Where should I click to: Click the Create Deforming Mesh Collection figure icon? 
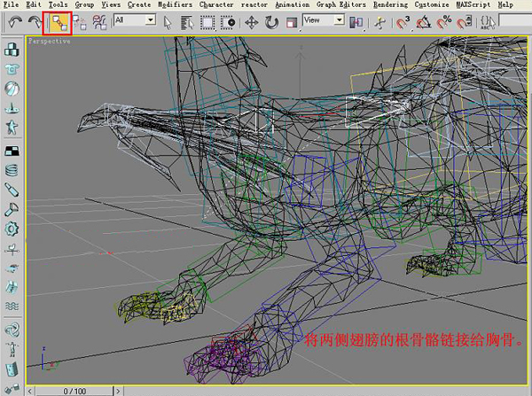coord(12,128)
